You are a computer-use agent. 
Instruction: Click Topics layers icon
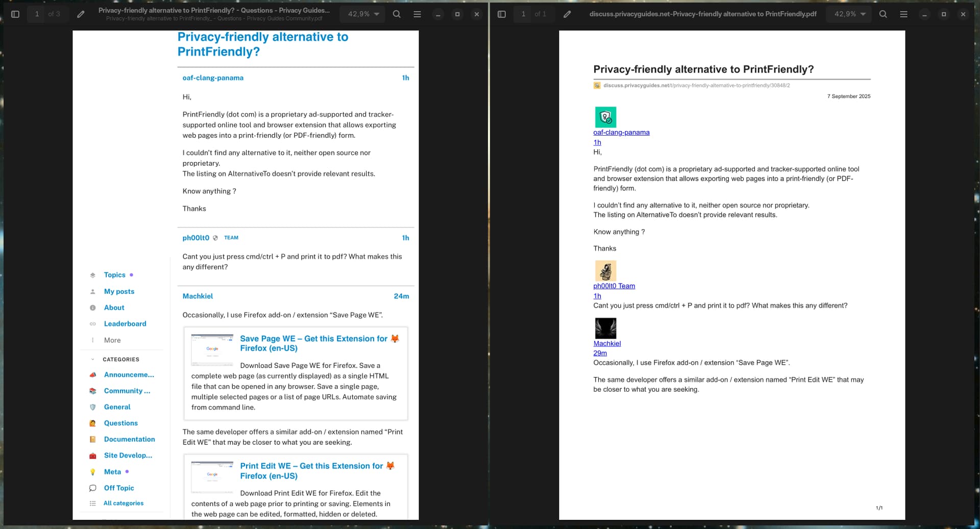(x=92, y=275)
